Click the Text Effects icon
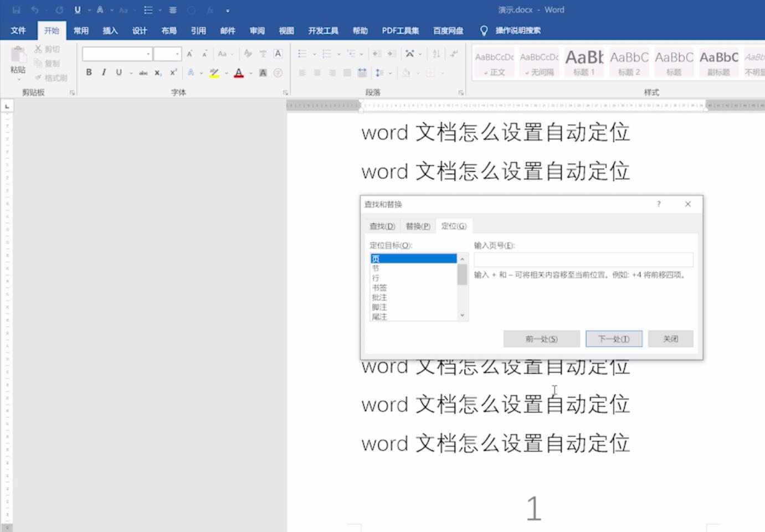 coord(191,73)
